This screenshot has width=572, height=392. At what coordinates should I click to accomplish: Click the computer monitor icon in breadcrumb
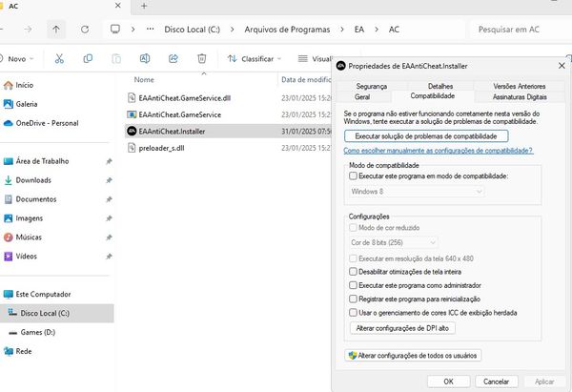(x=115, y=29)
